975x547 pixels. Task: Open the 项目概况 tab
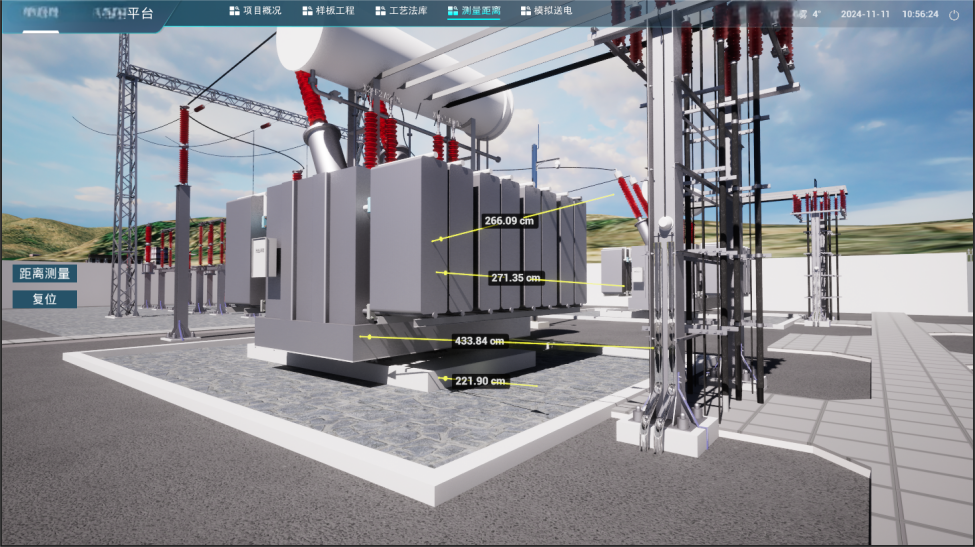tap(262, 11)
